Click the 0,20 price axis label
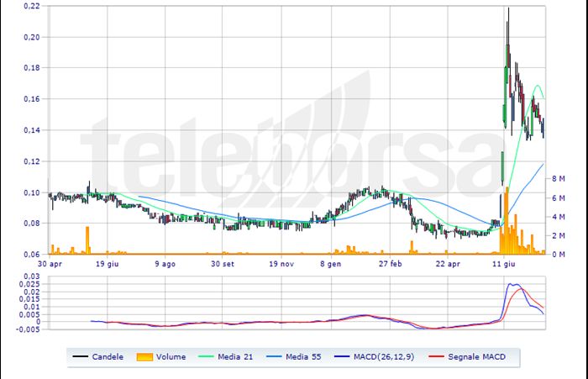The image size is (588, 379). 32,37
